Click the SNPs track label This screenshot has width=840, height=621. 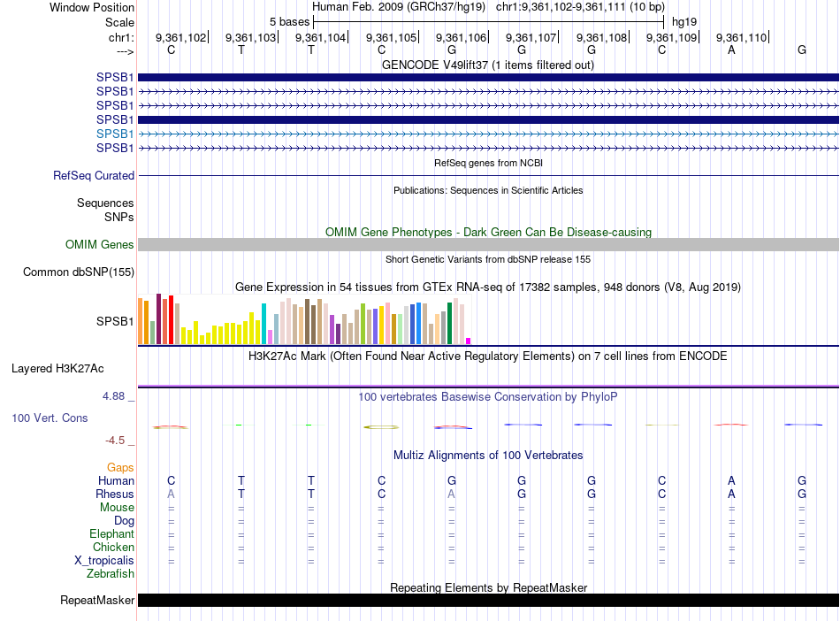click(119, 217)
